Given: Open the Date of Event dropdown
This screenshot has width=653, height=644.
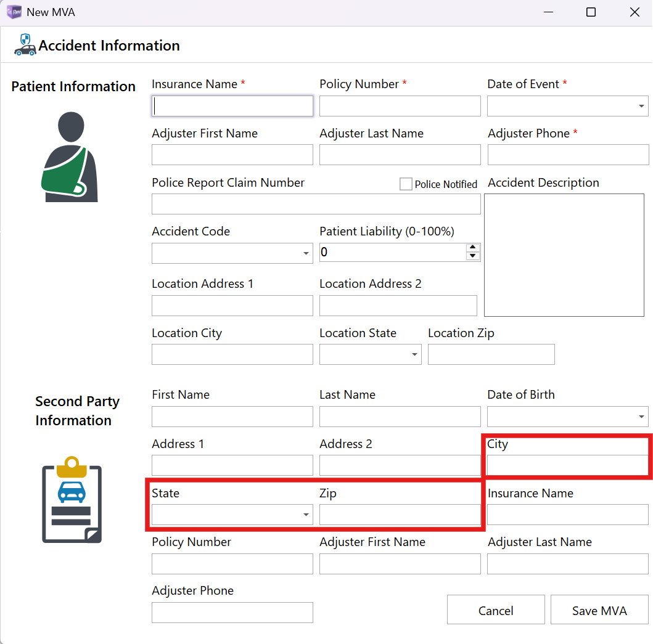Looking at the screenshot, I should 641,106.
